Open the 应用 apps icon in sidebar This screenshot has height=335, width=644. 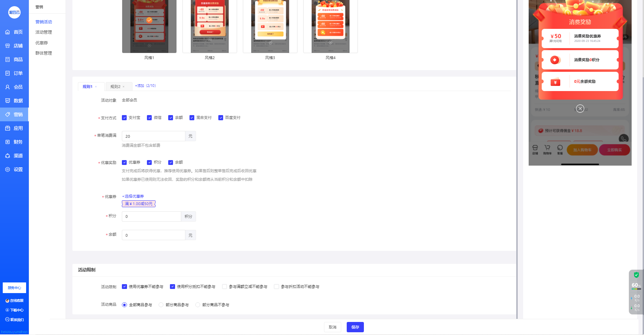point(8,128)
